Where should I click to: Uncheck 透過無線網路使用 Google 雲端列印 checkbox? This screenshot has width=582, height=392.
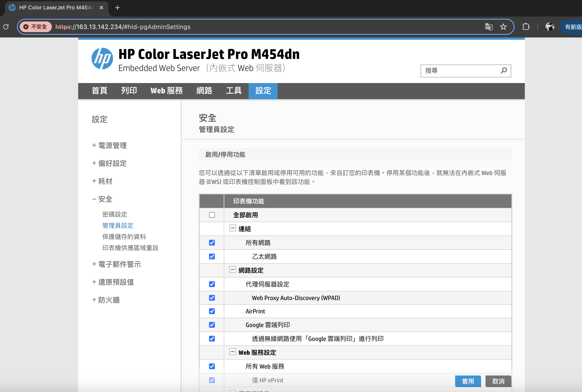(x=212, y=339)
